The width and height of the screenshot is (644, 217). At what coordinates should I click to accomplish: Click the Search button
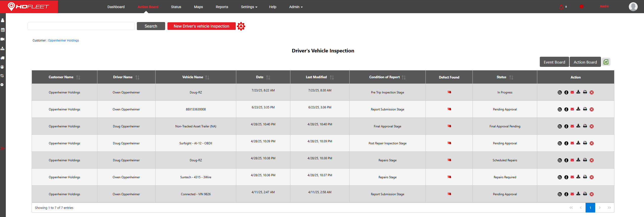tap(151, 26)
